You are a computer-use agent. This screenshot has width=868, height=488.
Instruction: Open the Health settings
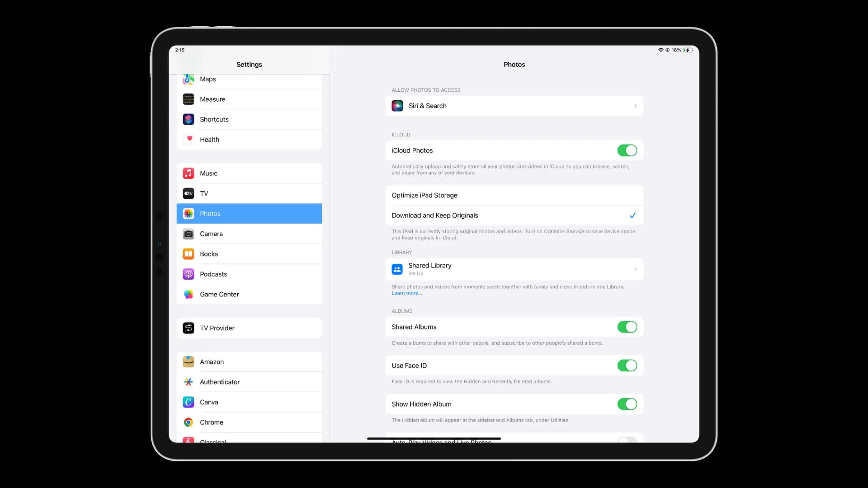(x=249, y=140)
